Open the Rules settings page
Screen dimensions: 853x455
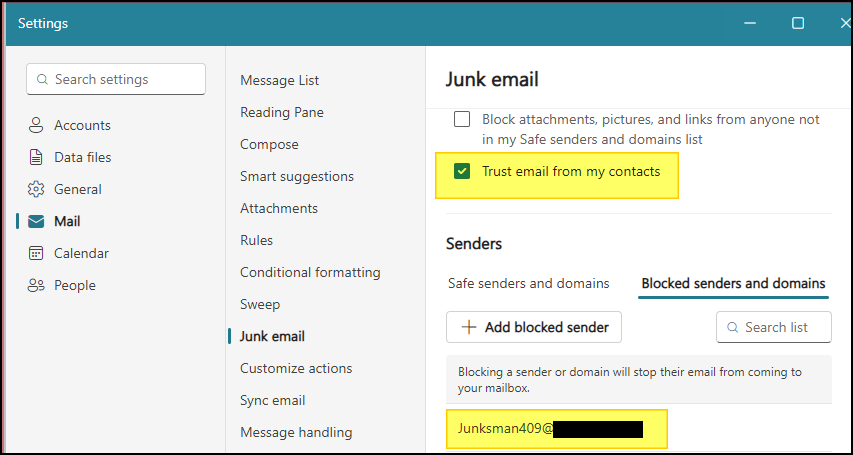click(256, 241)
